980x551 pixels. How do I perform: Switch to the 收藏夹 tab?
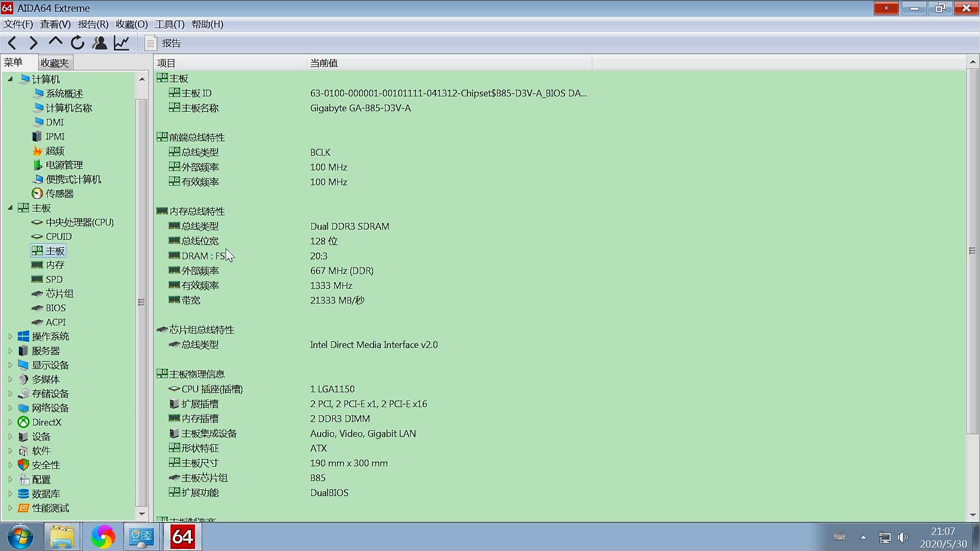[x=55, y=63]
